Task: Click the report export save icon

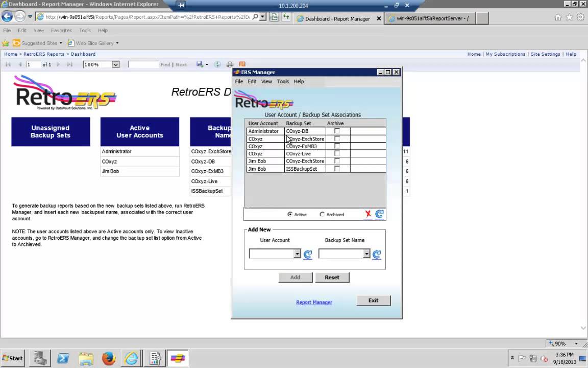Action: (x=200, y=64)
